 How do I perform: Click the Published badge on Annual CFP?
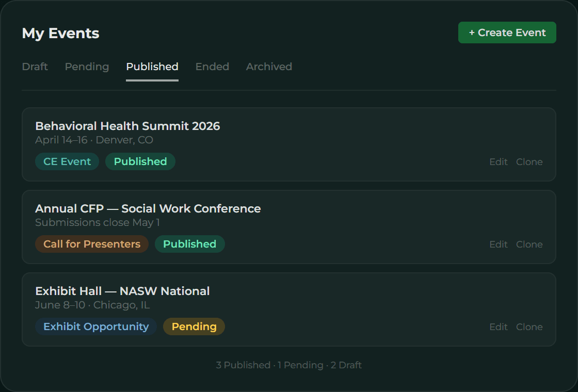189,244
